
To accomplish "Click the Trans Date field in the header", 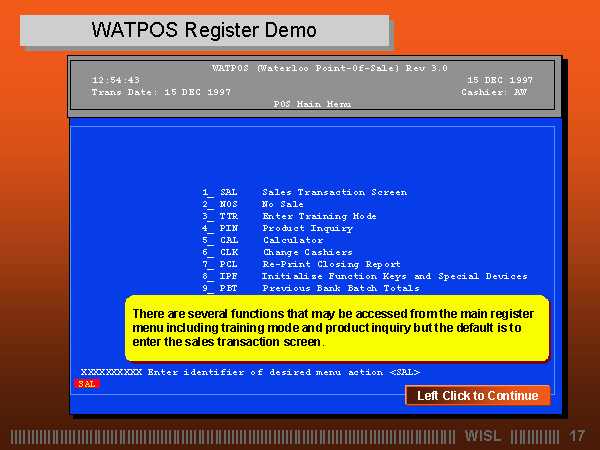I will click(x=161, y=91).
